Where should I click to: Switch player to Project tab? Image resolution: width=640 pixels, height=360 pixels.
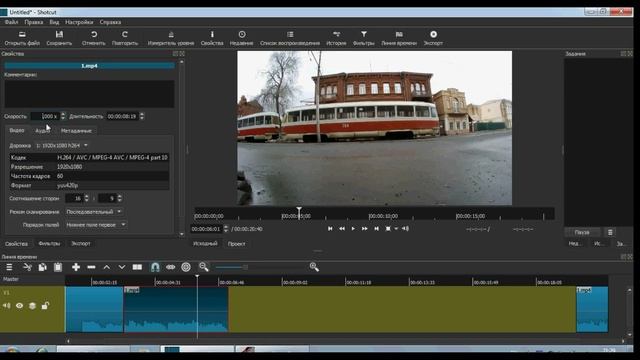tap(236, 244)
